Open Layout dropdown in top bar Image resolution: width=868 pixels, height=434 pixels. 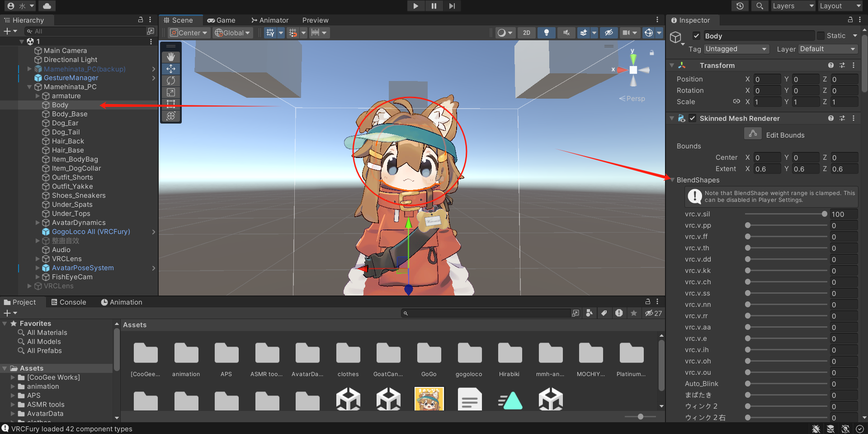(840, 6)
